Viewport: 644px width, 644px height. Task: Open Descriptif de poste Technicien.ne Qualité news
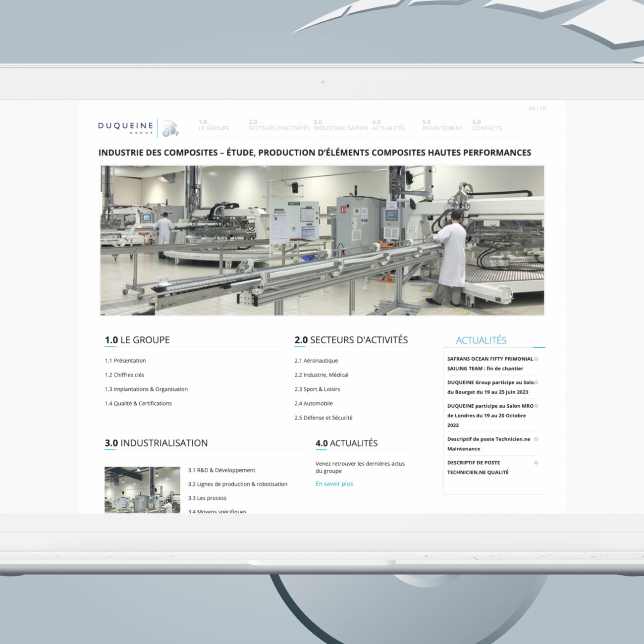pyautogui.click(x=478, y=467)
